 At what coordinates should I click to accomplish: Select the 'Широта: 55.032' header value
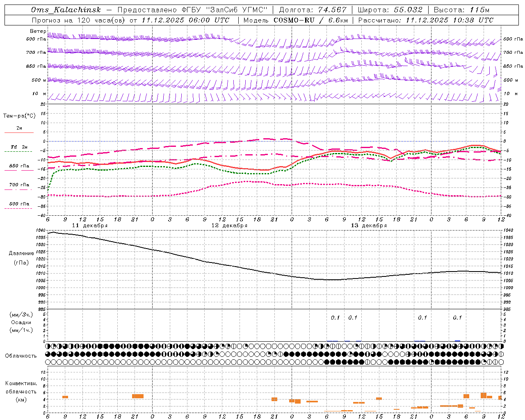[x=390, y=10]
